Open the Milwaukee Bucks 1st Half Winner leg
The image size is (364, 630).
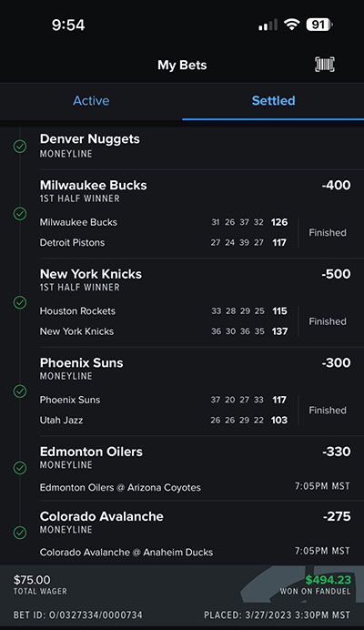point(196,214)
